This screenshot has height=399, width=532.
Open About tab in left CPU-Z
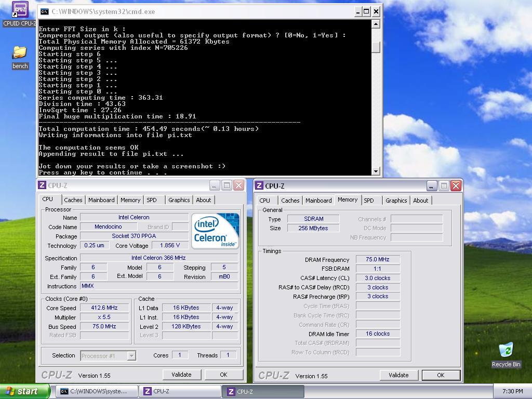click(x=204, y=200)
